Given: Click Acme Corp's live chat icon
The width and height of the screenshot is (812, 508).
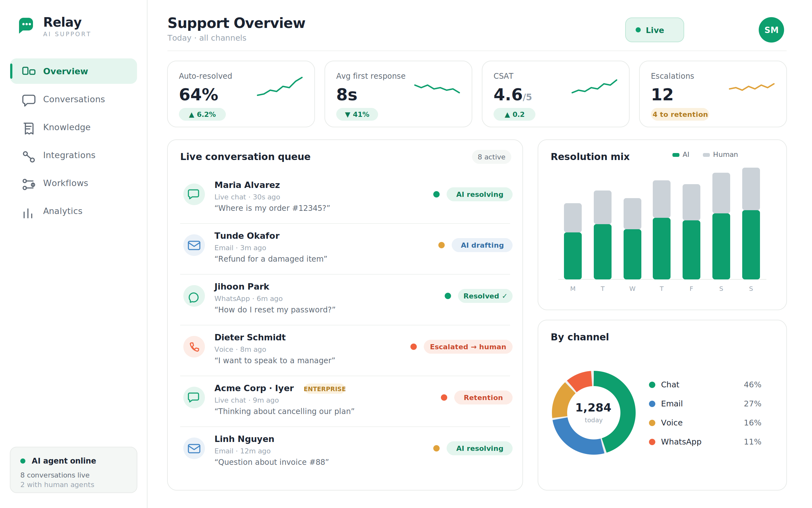Looking at the screenshot, I should (x=194, y=398).
